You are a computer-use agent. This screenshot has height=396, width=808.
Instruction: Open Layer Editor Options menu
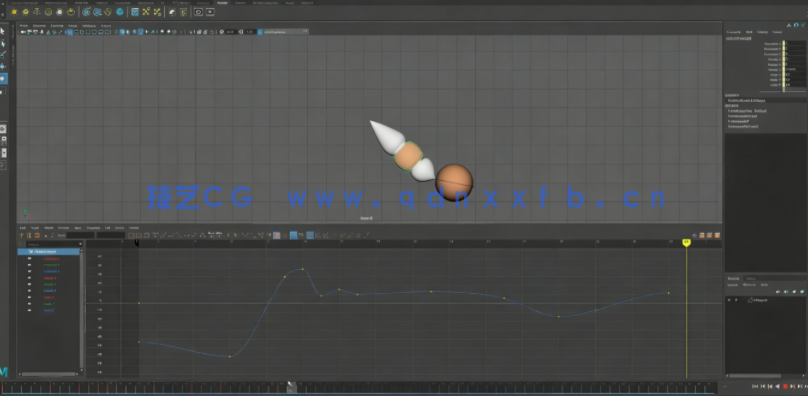tap(749, 285)
